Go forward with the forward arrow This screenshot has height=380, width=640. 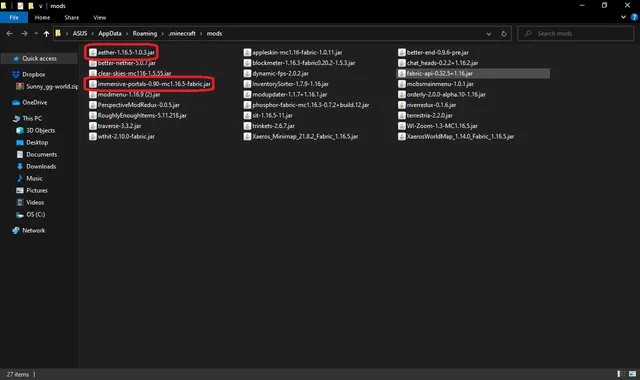tap(24, 33)
